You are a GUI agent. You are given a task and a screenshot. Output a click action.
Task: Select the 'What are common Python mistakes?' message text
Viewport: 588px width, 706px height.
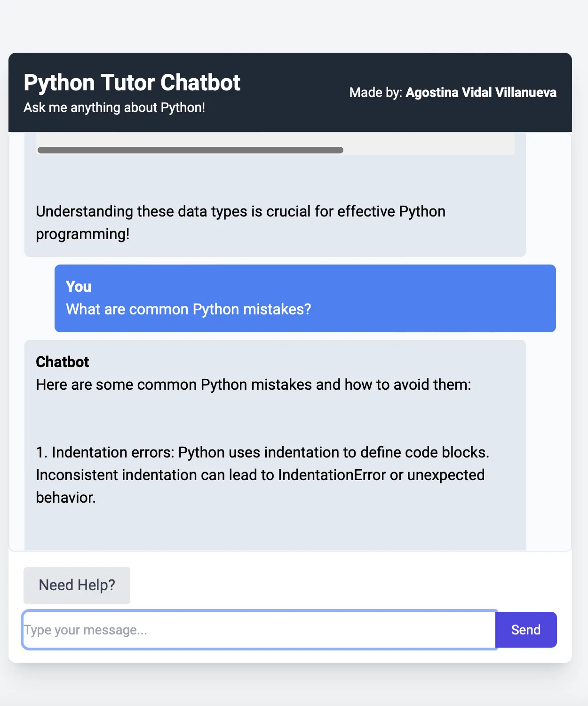[x=188, y=309]
